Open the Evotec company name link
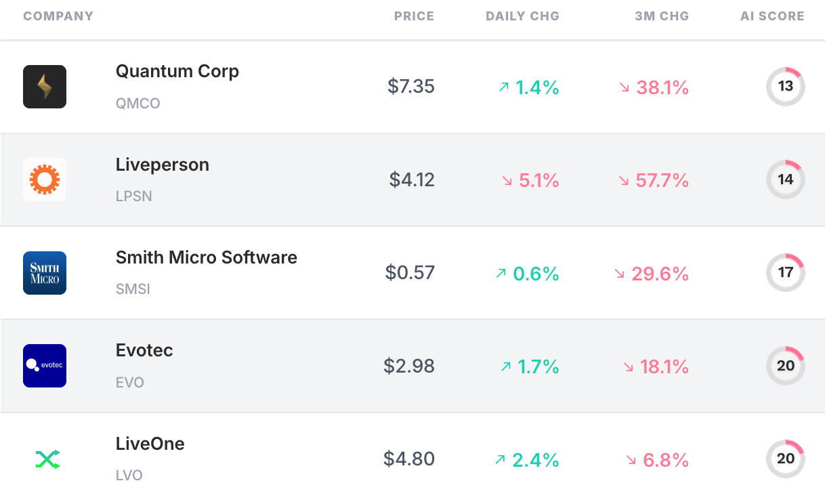 click(x=144, y=351)
